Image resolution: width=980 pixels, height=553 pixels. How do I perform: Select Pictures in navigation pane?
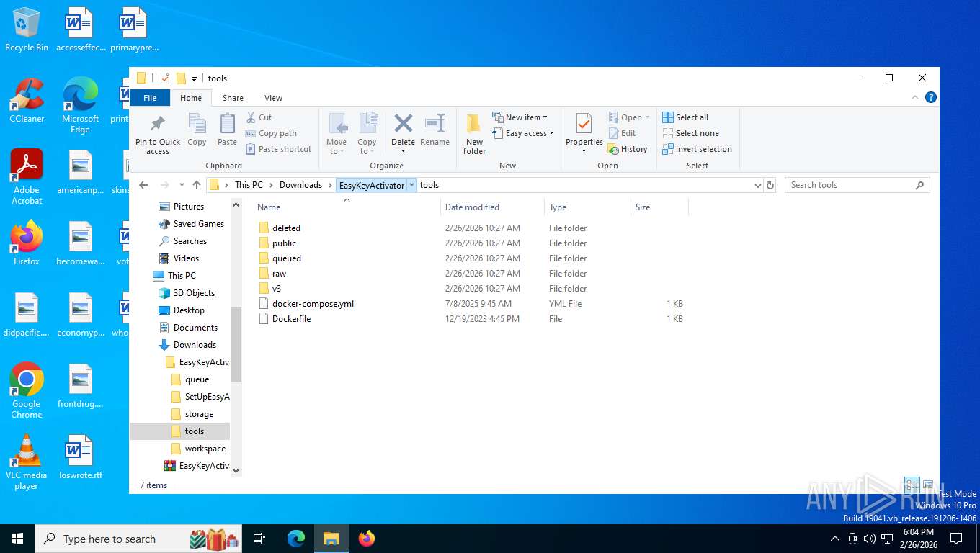click(188, 207)
